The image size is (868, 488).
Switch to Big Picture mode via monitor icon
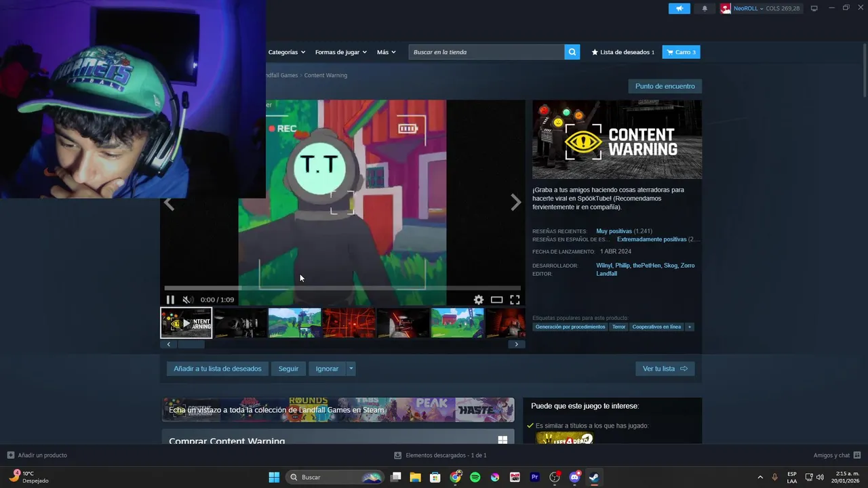[x=814, y=8]
